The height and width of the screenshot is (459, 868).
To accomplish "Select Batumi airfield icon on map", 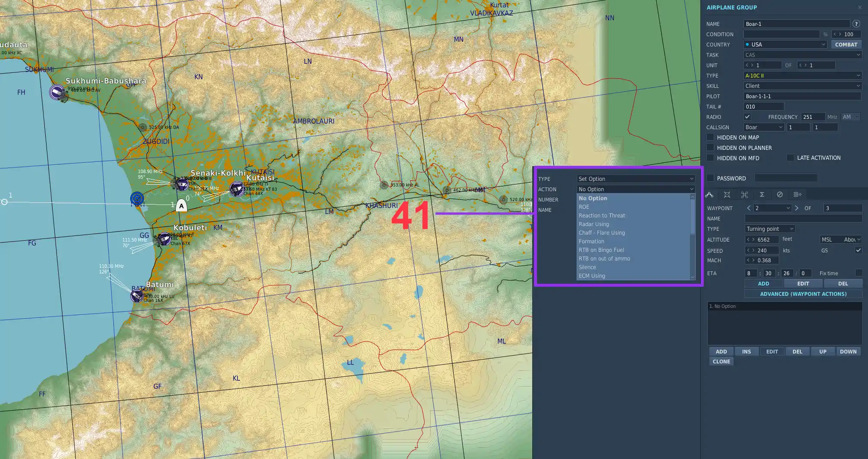I will click(137, 296).
